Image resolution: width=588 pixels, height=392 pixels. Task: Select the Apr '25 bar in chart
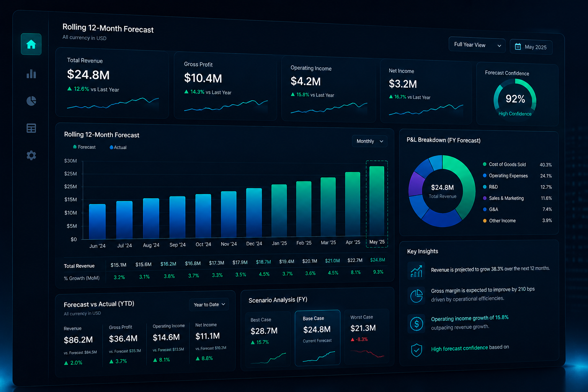pos(353,204)
